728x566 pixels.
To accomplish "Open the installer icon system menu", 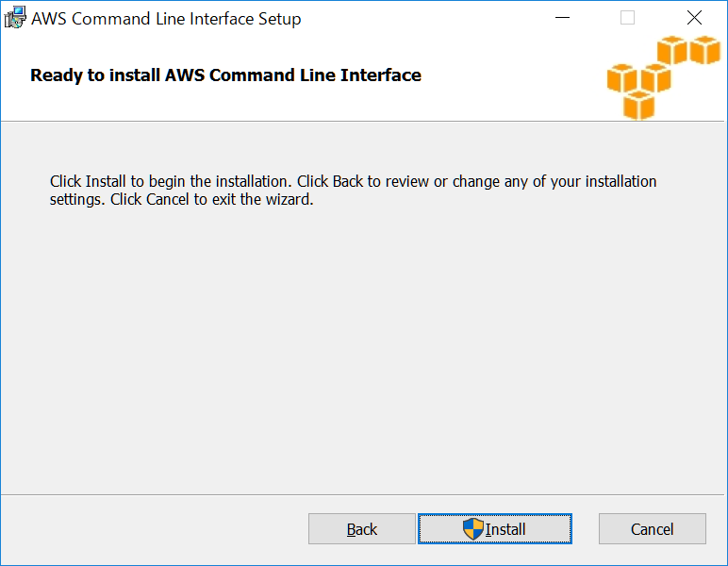I will click(x=16, y=18).
